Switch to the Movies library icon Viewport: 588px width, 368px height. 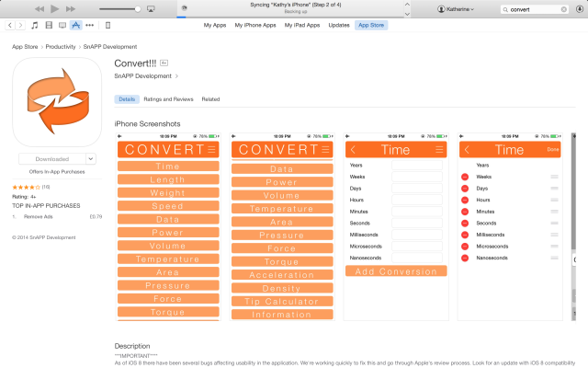coord(49,25)
